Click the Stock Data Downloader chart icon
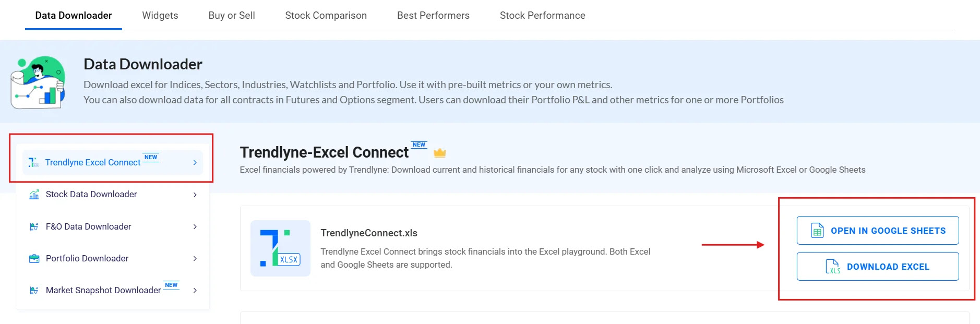980x324 pixels. click(34, 195)
